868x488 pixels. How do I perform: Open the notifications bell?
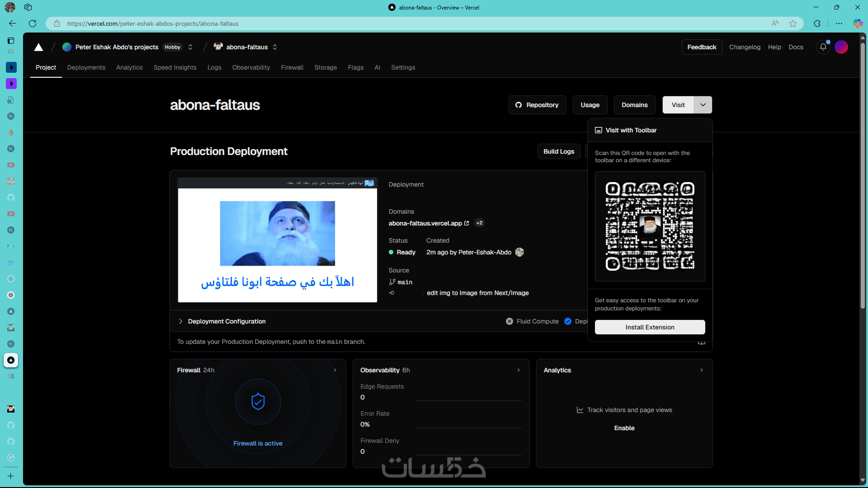pos(823,47)
